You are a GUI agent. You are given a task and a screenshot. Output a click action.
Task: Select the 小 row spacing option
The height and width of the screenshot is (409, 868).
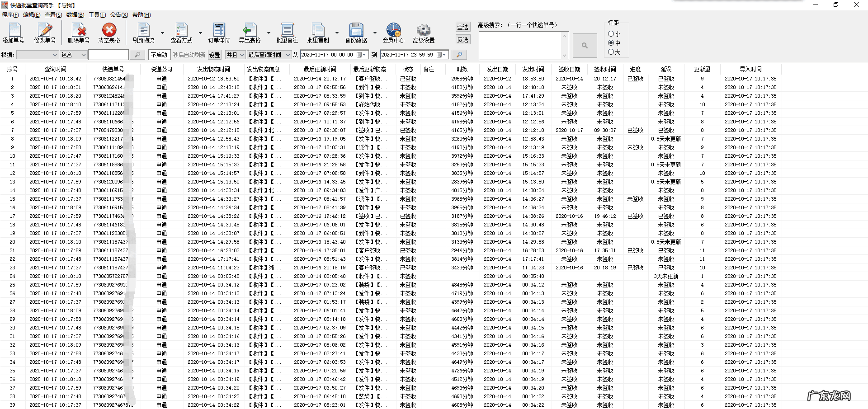tap(611, 34)
